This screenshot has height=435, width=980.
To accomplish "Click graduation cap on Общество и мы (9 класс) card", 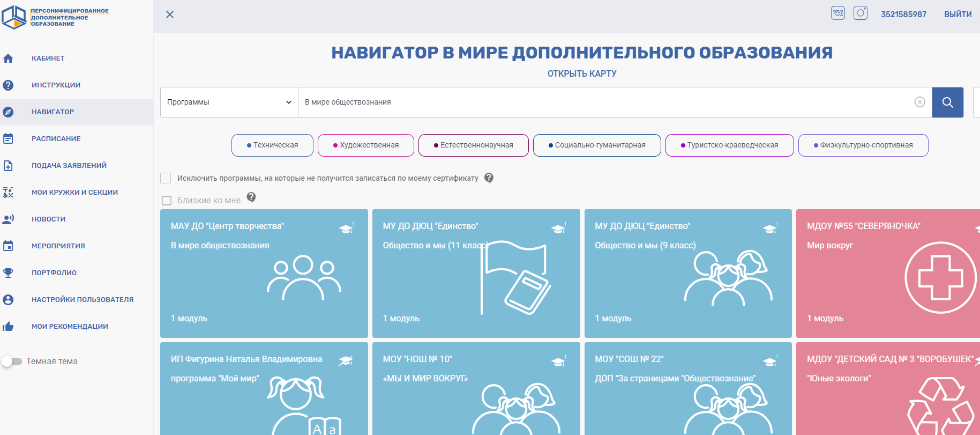I will (x=770, y=229).
